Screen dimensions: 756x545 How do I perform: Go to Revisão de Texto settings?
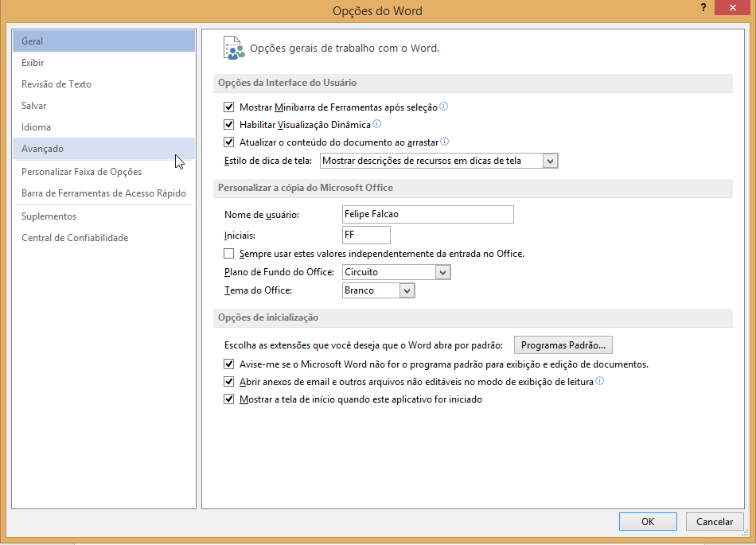click(x=103, y=84)
